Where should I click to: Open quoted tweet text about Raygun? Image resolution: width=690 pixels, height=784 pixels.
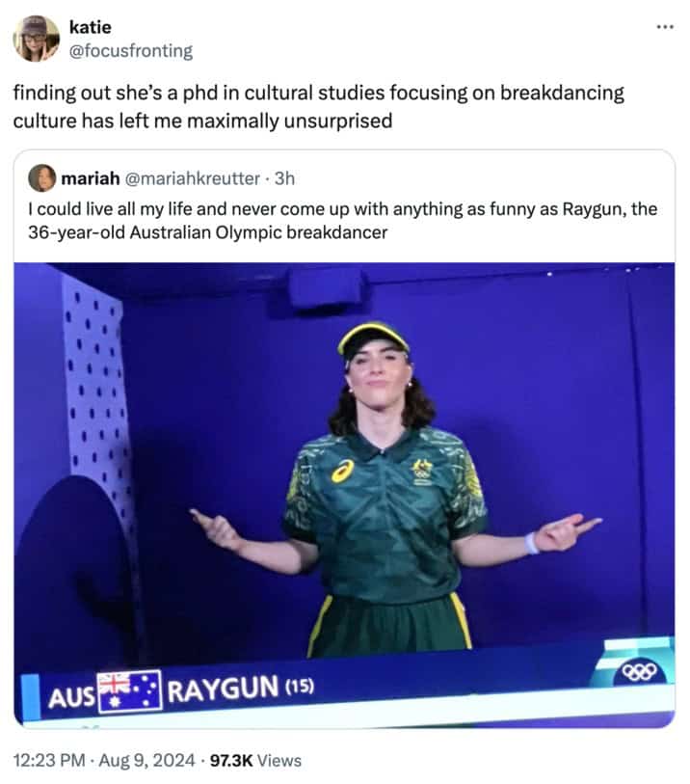click(343, 221)
